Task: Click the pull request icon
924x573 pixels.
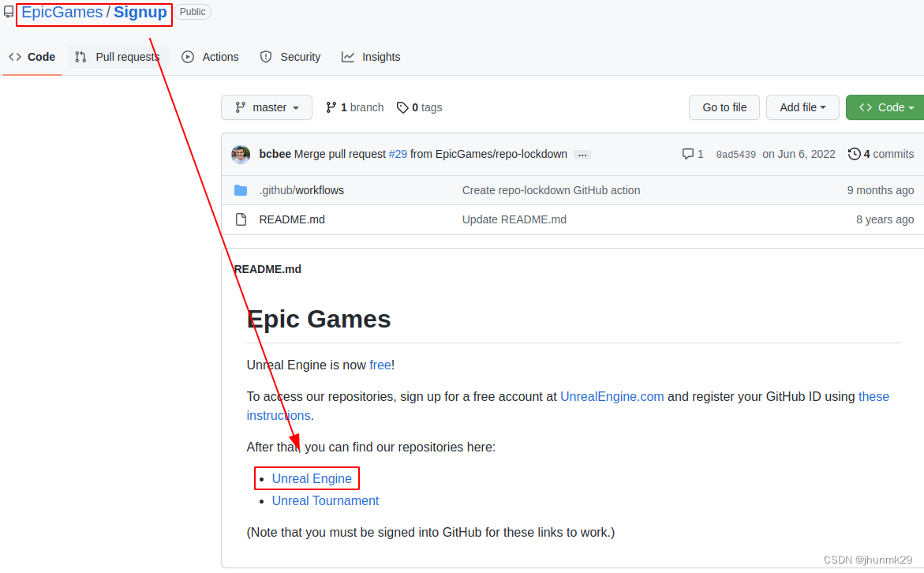Action: pos(80,57)
